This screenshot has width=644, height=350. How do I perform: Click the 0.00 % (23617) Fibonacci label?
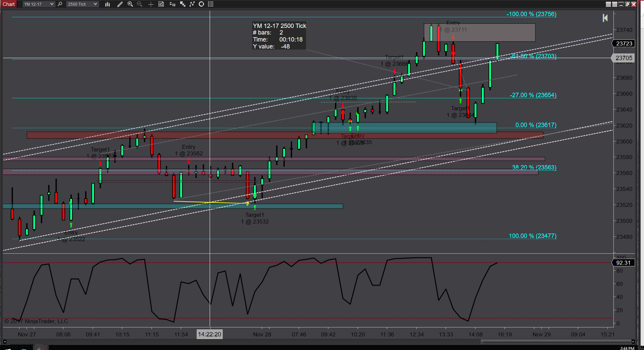coord(536,125)
